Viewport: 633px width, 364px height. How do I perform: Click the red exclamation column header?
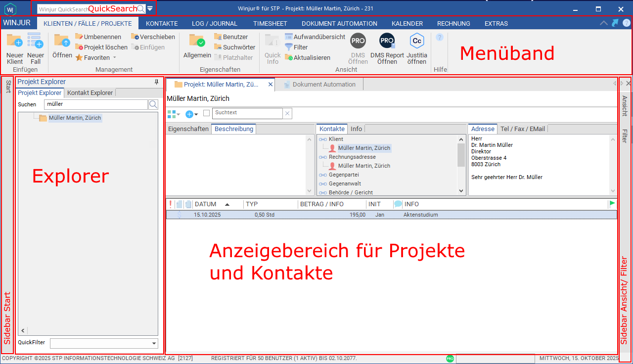click(x=170, y=204)
